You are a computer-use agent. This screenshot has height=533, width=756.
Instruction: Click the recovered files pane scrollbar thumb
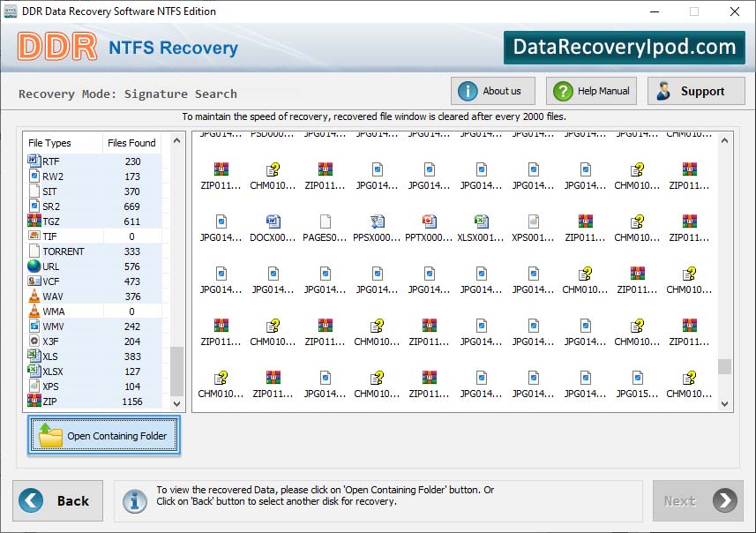724,366
